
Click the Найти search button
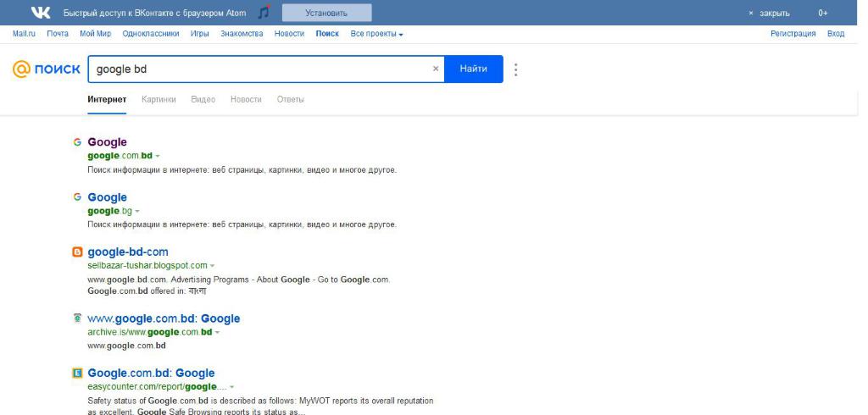[x=473, y=69]
